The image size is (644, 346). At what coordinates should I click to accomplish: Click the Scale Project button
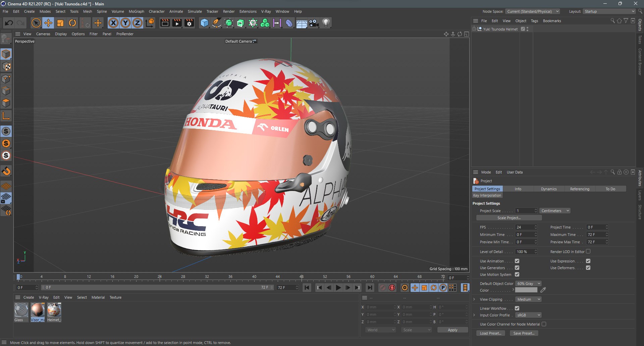point(509,218)
